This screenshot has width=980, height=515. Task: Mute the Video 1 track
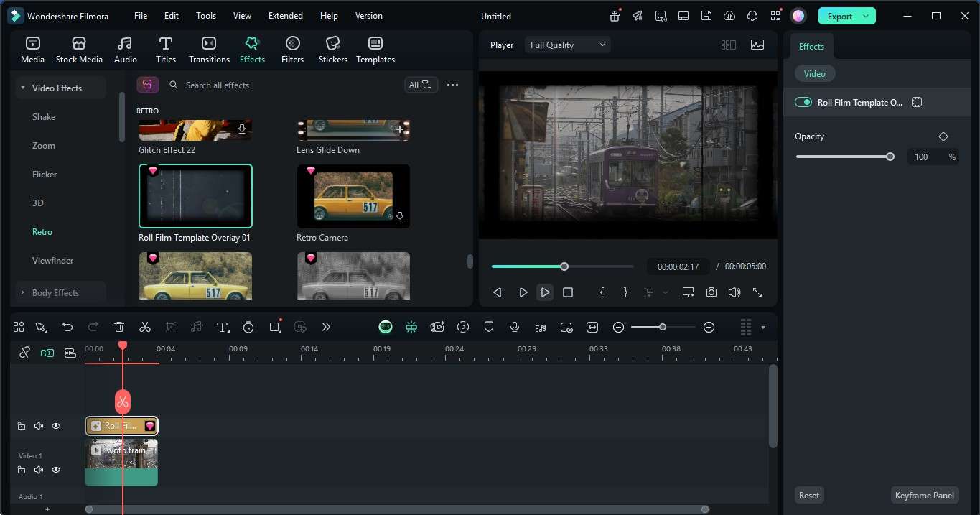click(39, 470)
